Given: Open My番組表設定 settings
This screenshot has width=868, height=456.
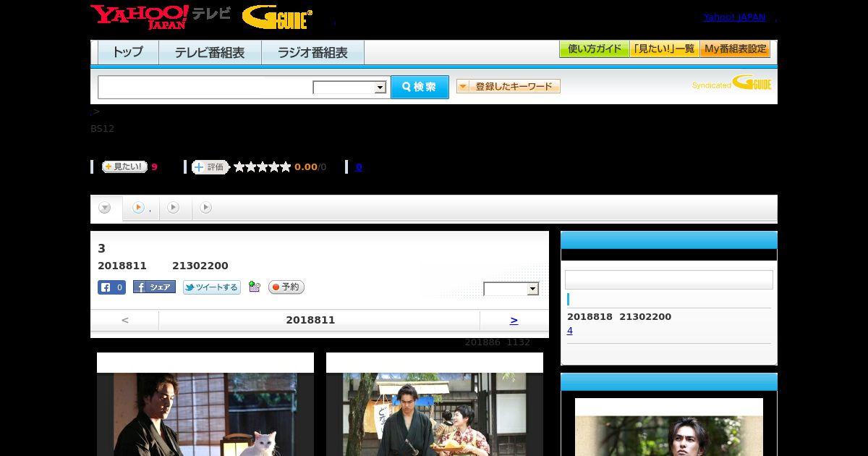Looking at the screenshot, I should click(735, 49).
